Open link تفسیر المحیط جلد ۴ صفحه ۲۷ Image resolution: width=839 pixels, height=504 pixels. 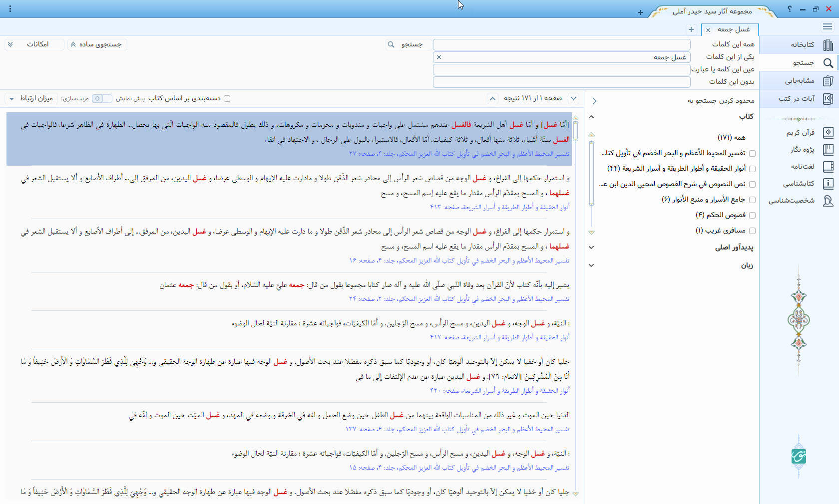point(459,154)
